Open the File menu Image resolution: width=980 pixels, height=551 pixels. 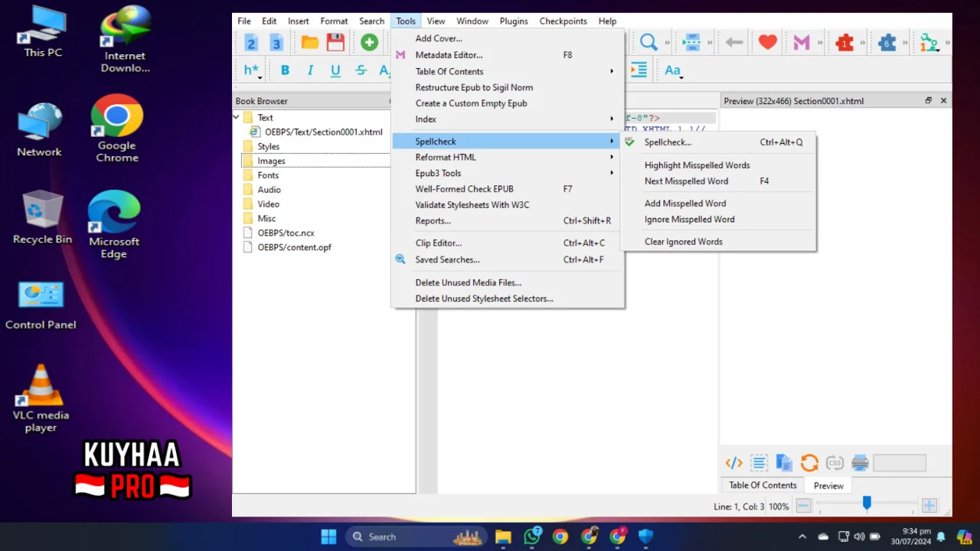[244, 21]
